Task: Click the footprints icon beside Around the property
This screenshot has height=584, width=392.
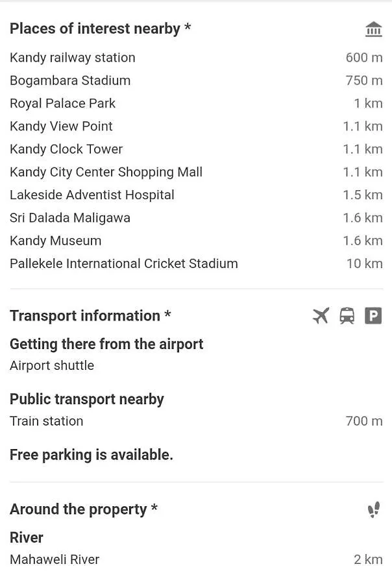Action: [x=374, y=509]
